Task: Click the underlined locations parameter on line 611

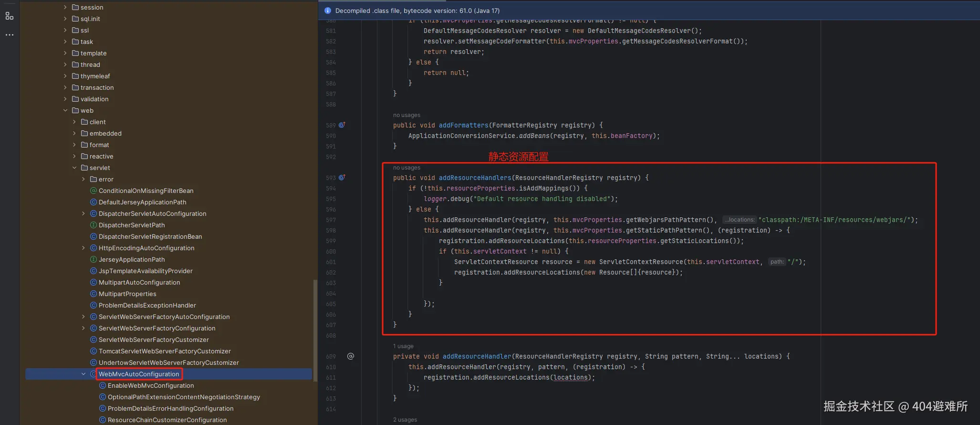Action: [x=570, y=377]
